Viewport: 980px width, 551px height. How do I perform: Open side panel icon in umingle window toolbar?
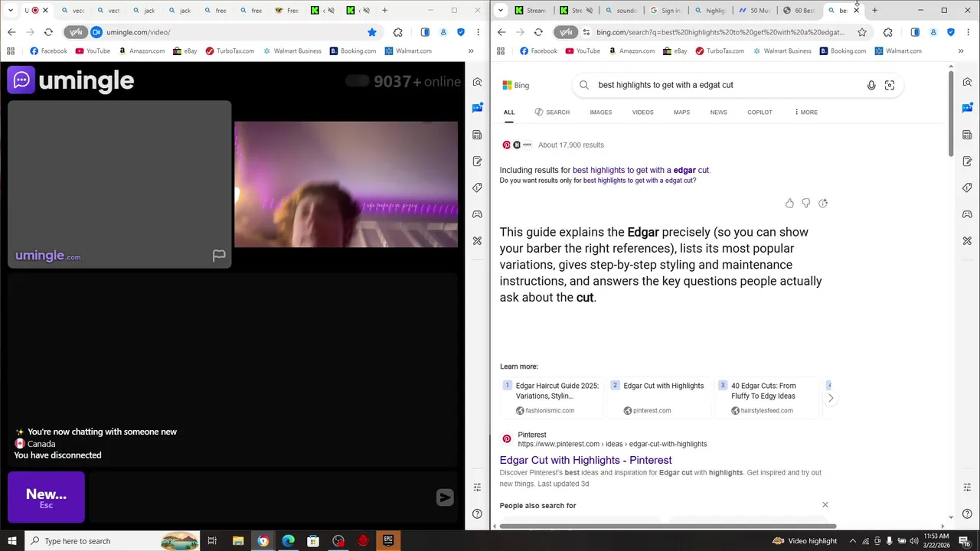click(x=425, y=32)
